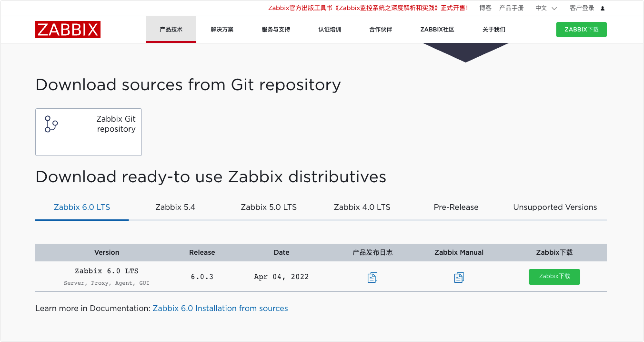Click the Git branch icon

pyautogui.click(x=51, y=124)
